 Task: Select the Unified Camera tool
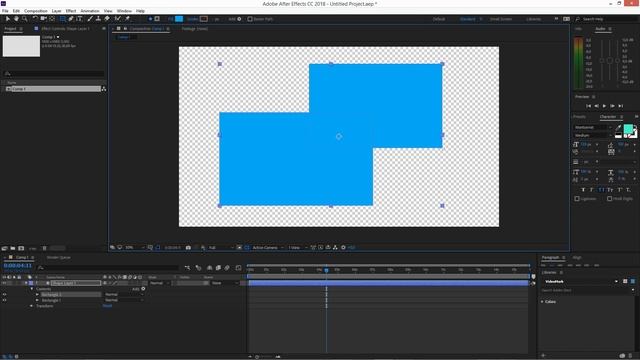click(x=43, y=19)
